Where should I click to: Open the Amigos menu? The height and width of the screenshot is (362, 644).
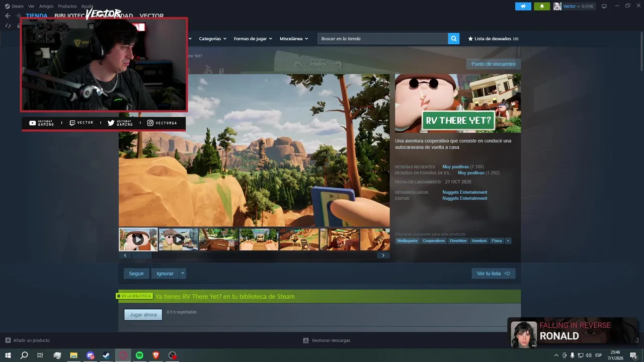coord(46,6)
